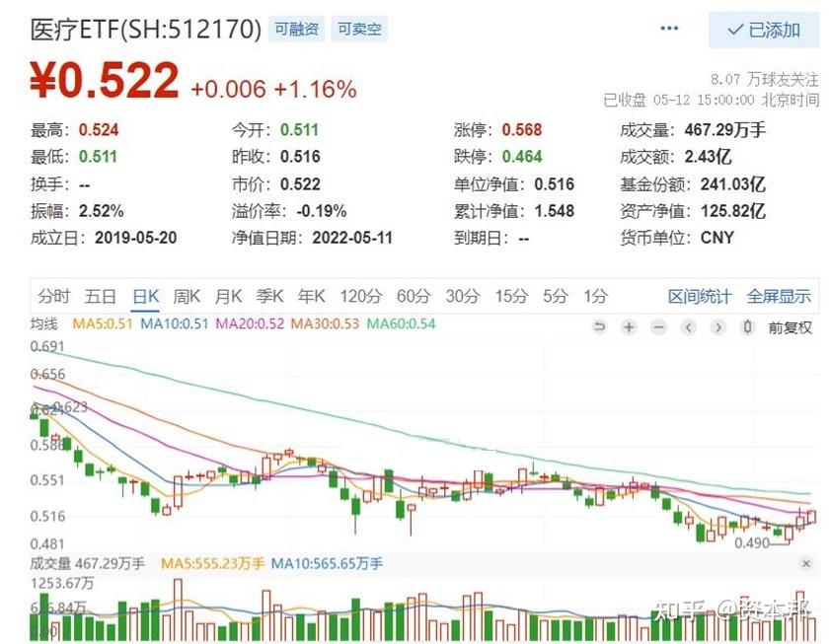
Task: Activate the crosshair magnifier tool
Action: click(x=746, y=327)
